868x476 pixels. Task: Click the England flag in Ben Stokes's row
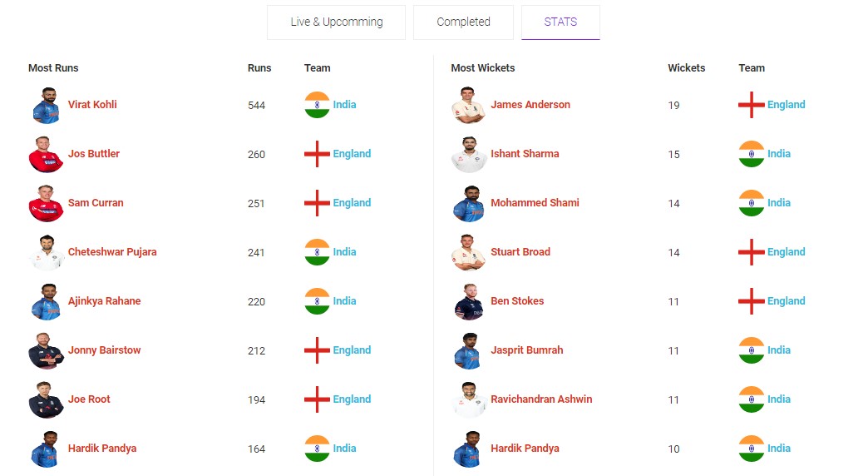click(752, 301)
